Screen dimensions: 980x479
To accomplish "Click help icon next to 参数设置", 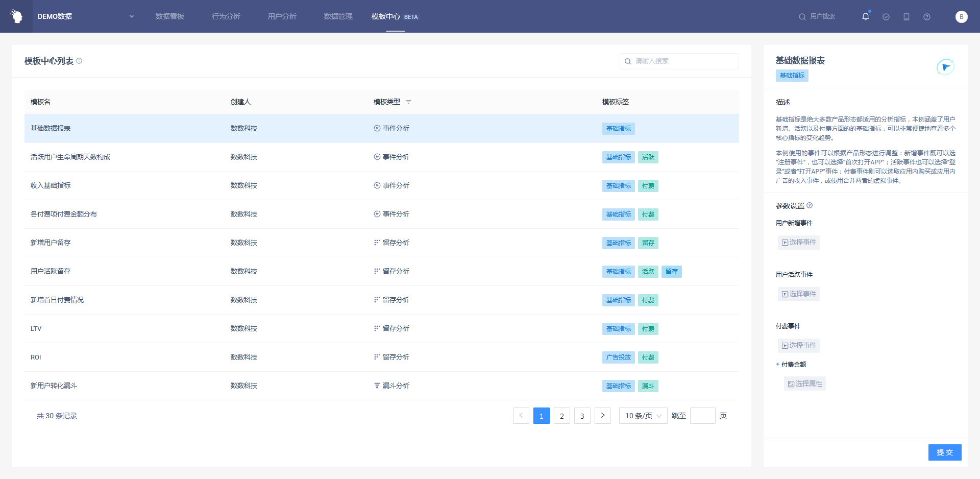I will tap(810, 206).
